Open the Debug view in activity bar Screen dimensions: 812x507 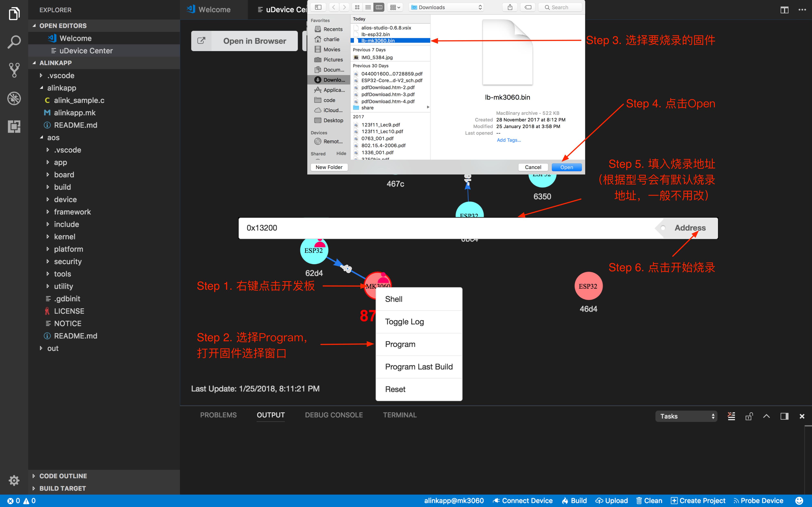coord(14,98)
